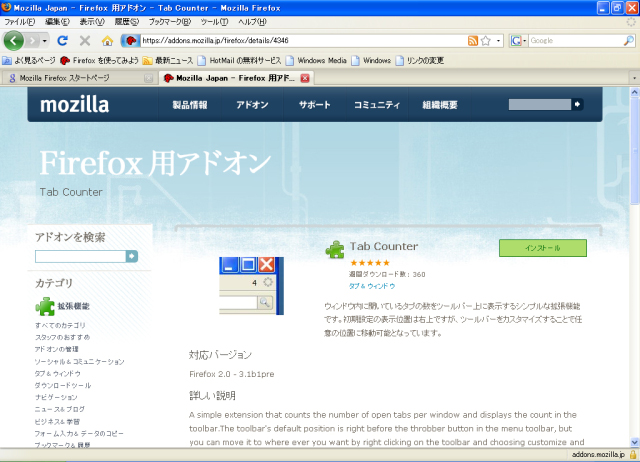This screenshot has height=462, width=640.
Task: Click the Google search engine icon
Action: tap(516, 40)
